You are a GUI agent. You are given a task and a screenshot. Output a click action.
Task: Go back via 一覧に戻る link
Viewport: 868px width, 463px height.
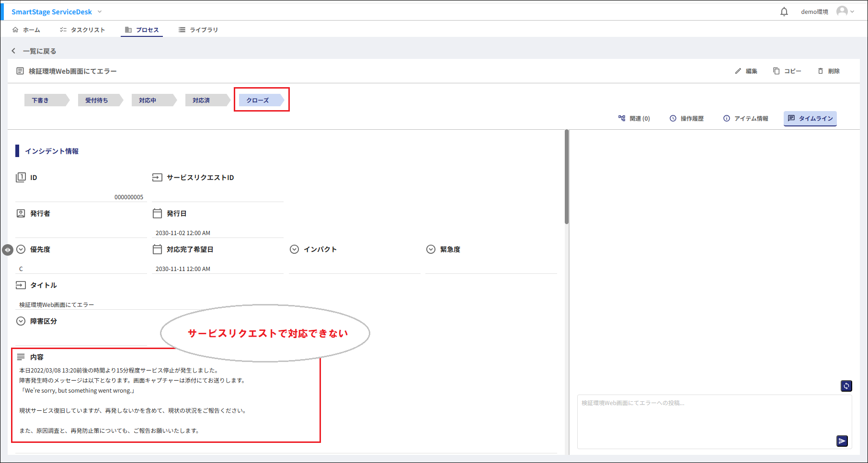click(x=34, y=51)
